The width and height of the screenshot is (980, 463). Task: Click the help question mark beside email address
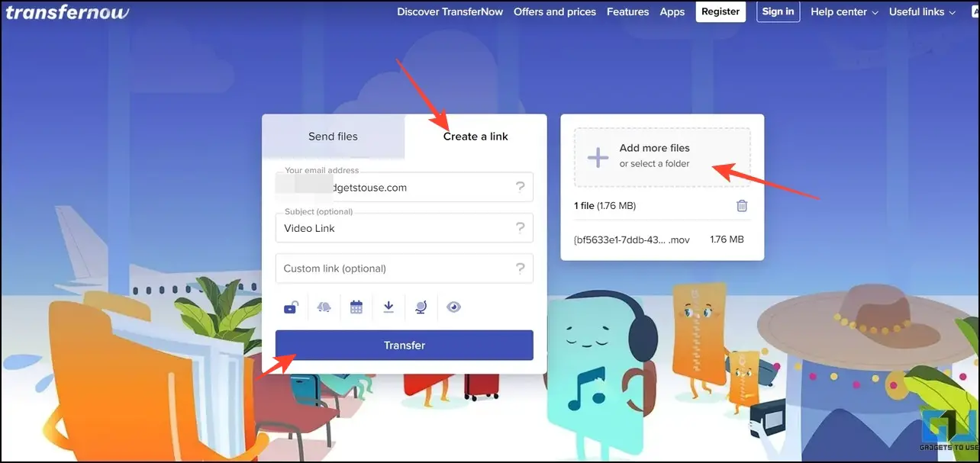[521, 187]
